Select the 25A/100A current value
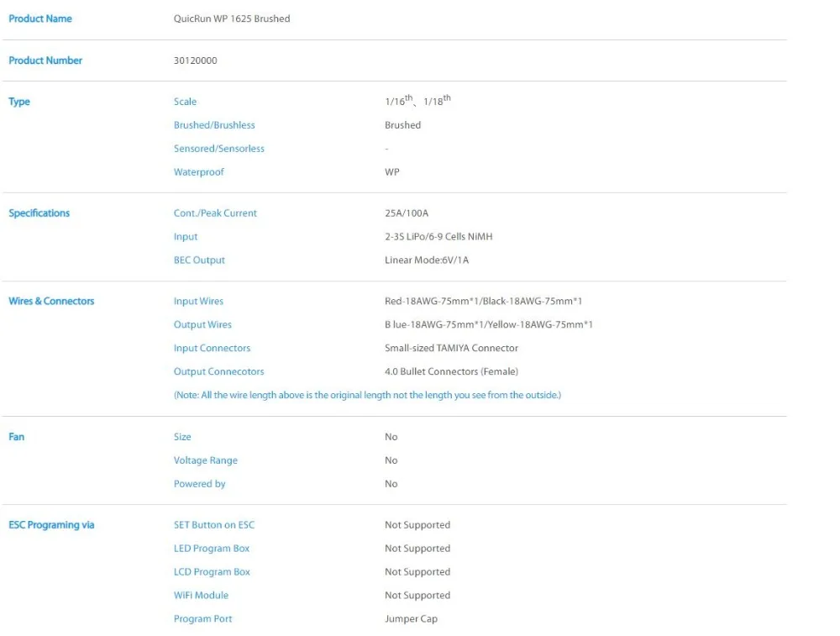Image resolution: width=840 pixels, height=636 pixels. pyautogui.click(x=407, y=213)
